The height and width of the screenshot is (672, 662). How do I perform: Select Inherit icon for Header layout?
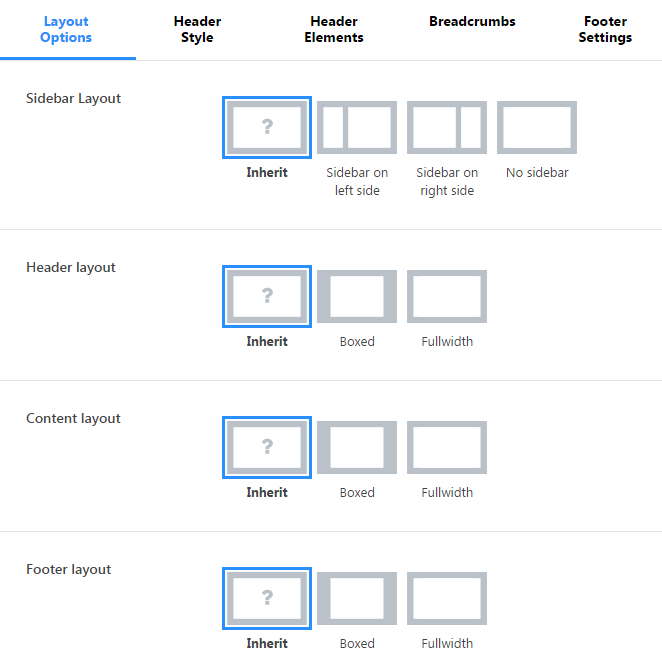(x=267, y=296)
